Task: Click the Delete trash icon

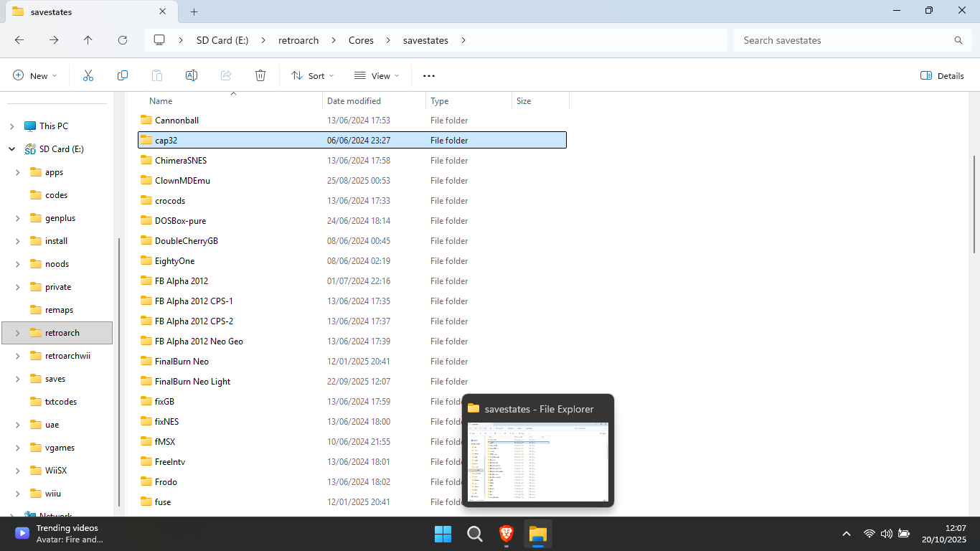Action: (260, 75)
